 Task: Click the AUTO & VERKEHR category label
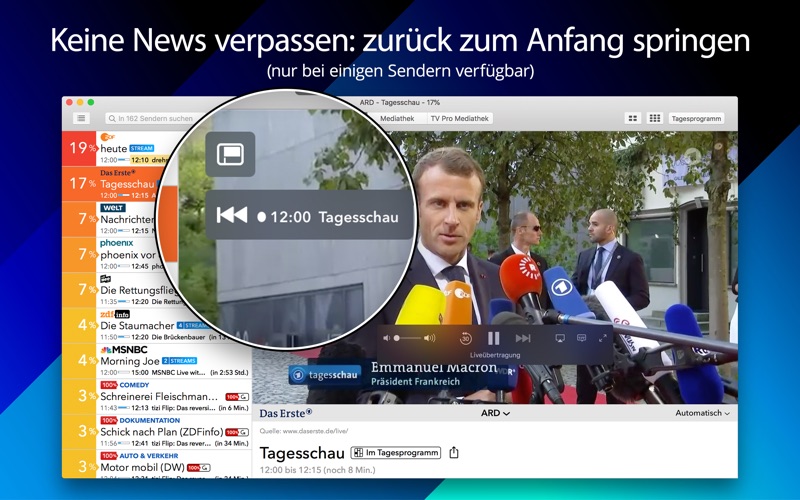149,456
